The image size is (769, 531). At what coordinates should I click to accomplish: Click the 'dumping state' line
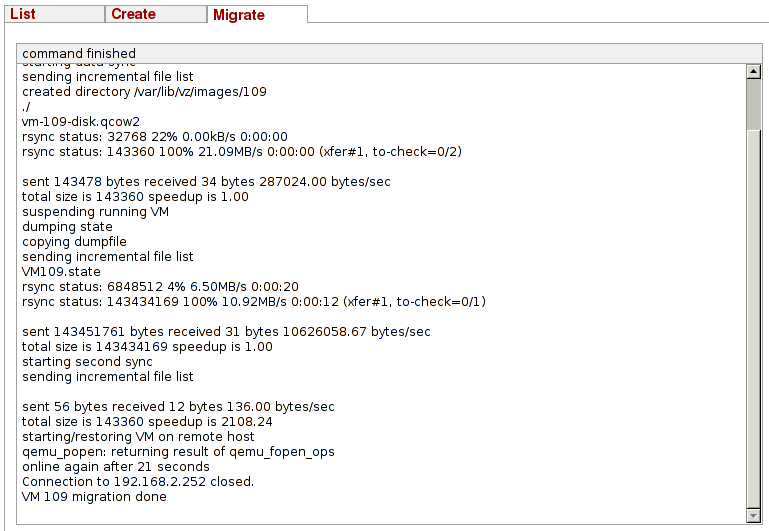(x=67, y=227)
